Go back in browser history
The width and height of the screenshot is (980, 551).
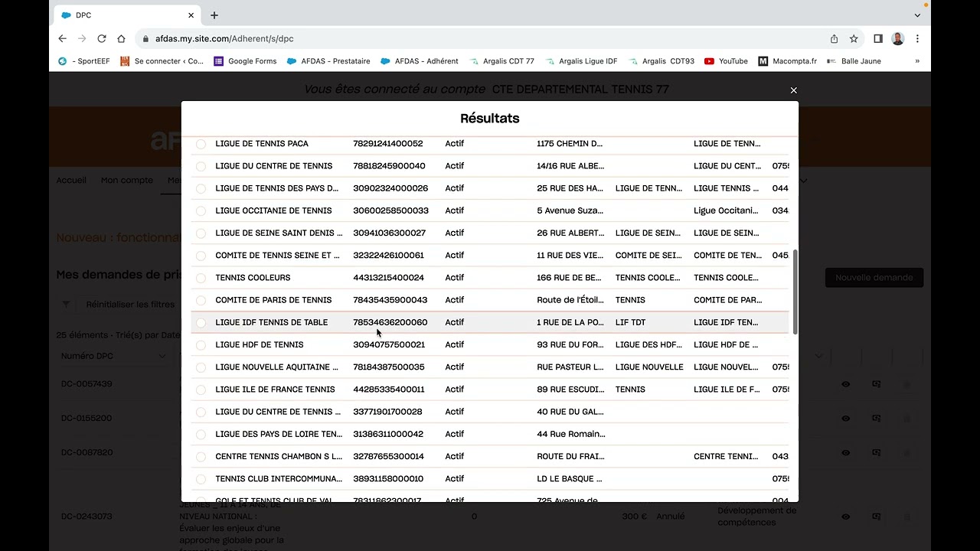(x=63, y=38)
